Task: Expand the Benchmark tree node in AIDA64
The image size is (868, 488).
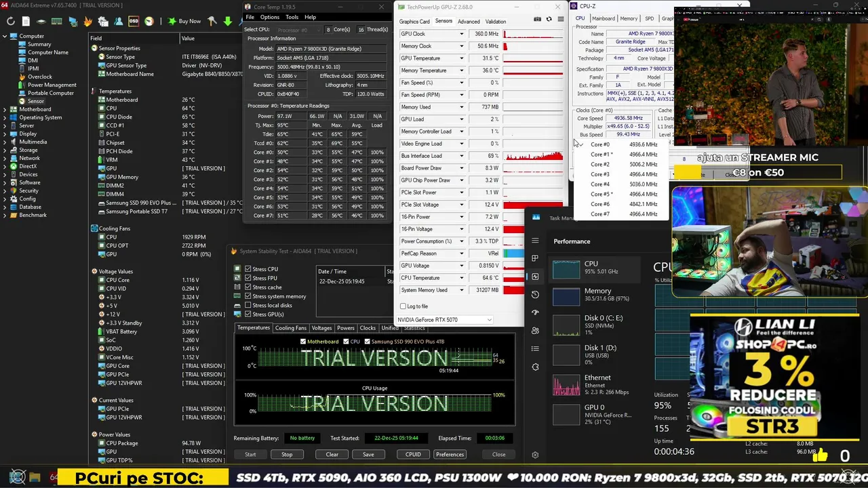Action: tap(5, 215)
